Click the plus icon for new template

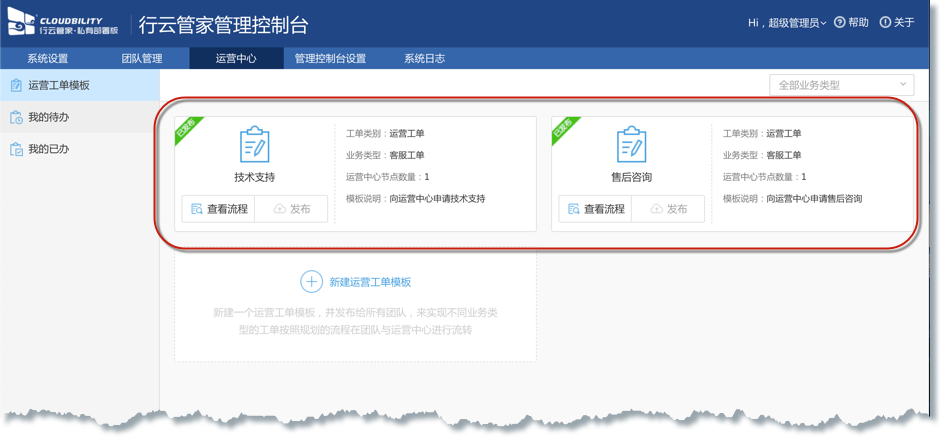(x=312, y=282)
